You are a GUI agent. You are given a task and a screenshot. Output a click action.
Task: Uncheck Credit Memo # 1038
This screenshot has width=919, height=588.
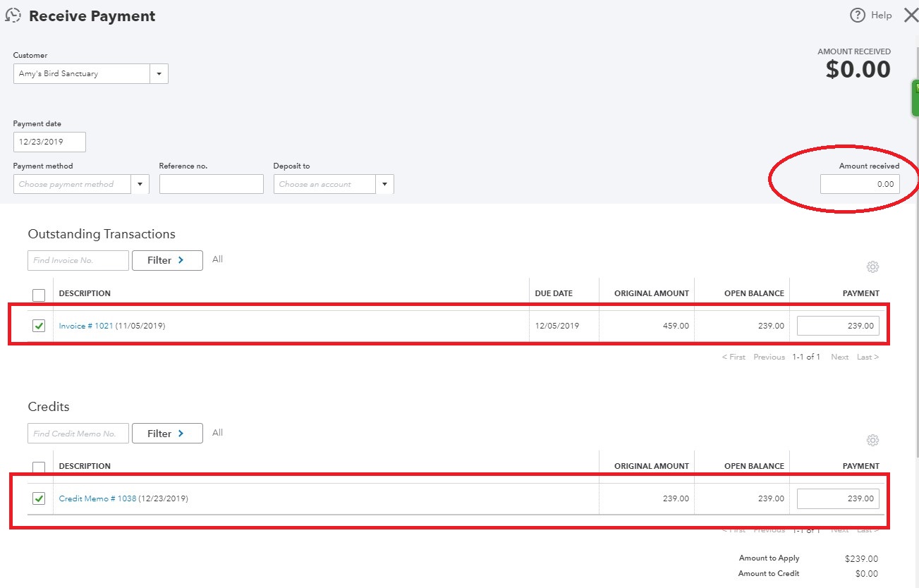(x=39, y=498)
